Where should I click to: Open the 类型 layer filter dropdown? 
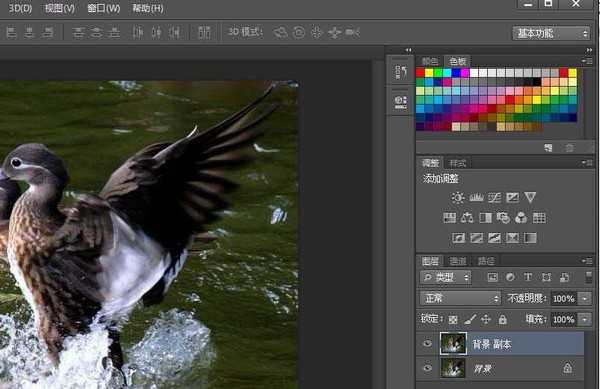point(446,277)
